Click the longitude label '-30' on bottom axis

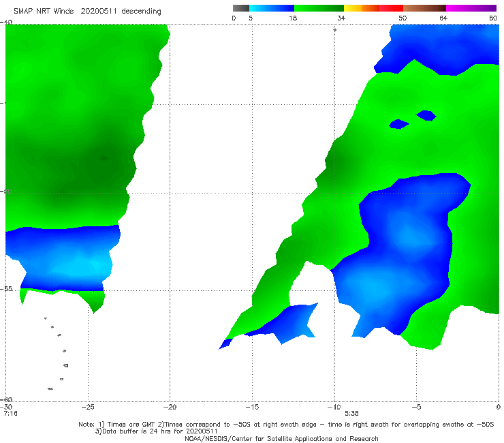click(6, 407)
